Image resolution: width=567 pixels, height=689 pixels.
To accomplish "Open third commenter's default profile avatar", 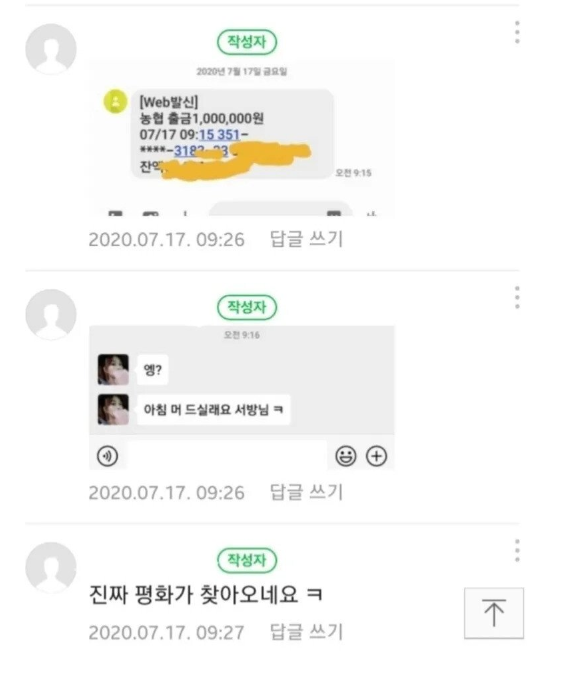I will pyautogui.click(x=51, y=567).
